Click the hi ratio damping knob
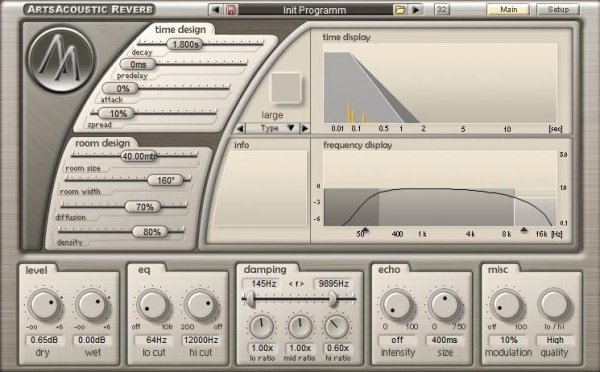This screenshot has width=600, height=372. (337, 326)
